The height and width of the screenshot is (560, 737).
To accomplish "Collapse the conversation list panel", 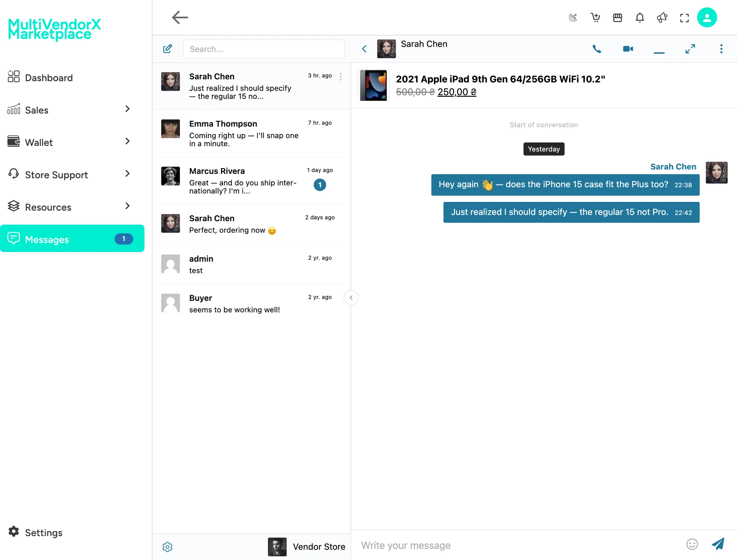I will pos(351,298).
